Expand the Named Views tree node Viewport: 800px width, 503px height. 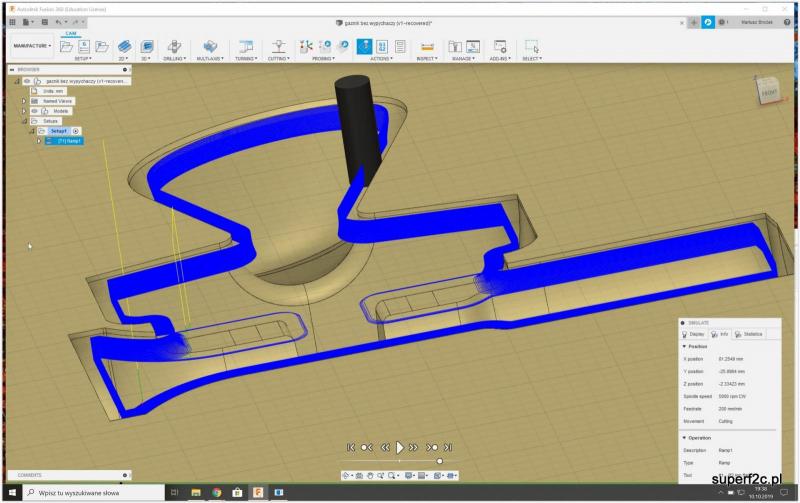click(22, 101)
